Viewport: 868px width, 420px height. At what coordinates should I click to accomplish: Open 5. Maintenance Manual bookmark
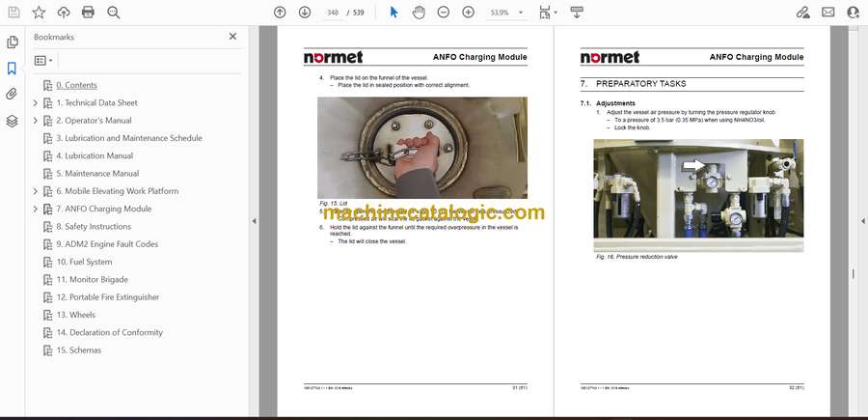click(97, 174)
